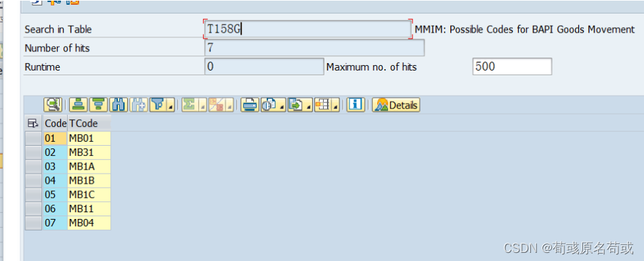This screenshot has width=644, height=261.
Task: Open Find with the binoculars icon
Action: 119,105
